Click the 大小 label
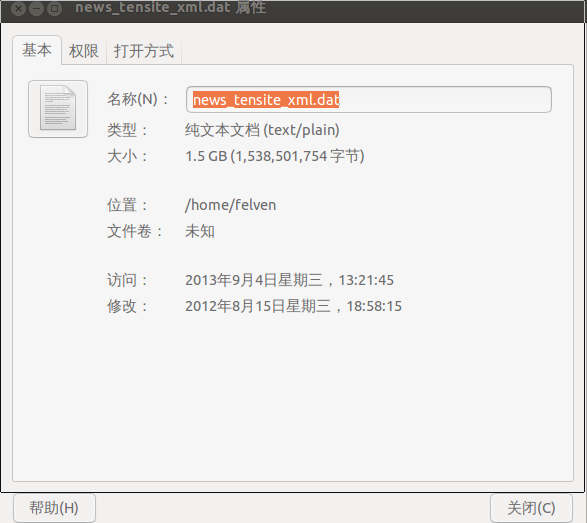The image size is (587, 523). pos(128,156)
